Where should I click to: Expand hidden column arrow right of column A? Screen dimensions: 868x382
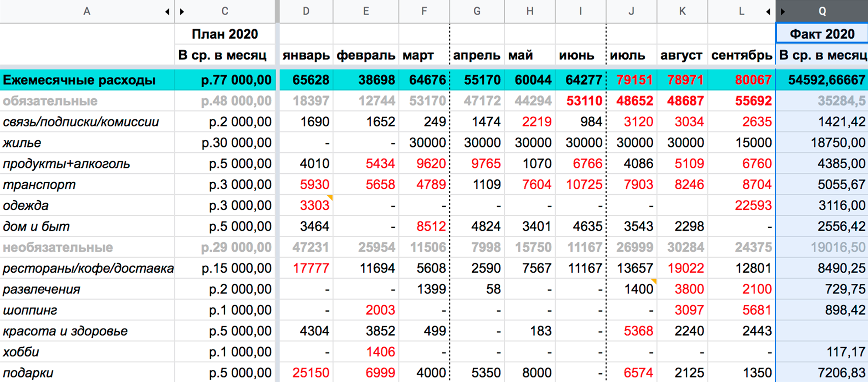167,12
